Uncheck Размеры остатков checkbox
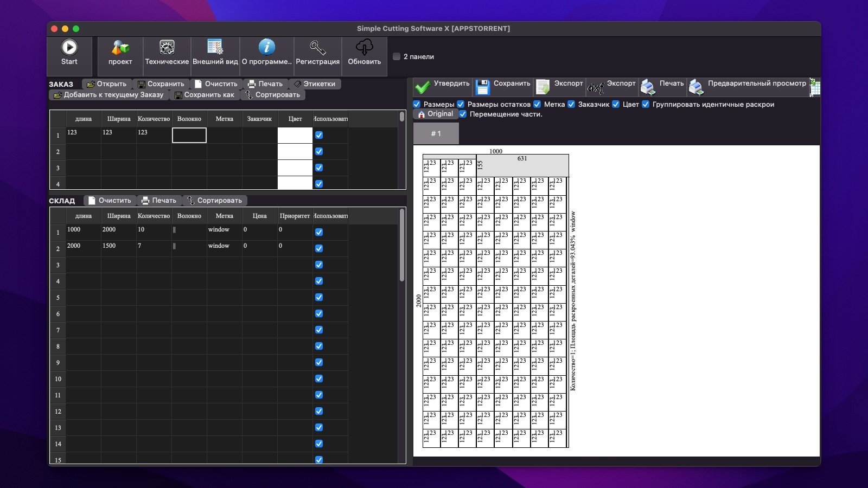This screenshot has height=488, width=868. pyautogui.click(x=461, y=104)
